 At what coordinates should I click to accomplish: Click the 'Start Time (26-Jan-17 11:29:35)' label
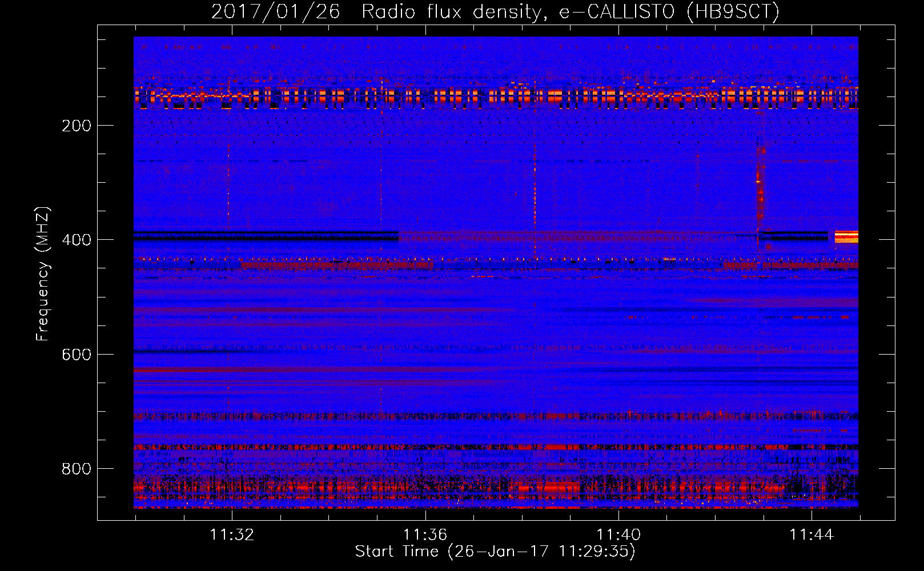495,552
